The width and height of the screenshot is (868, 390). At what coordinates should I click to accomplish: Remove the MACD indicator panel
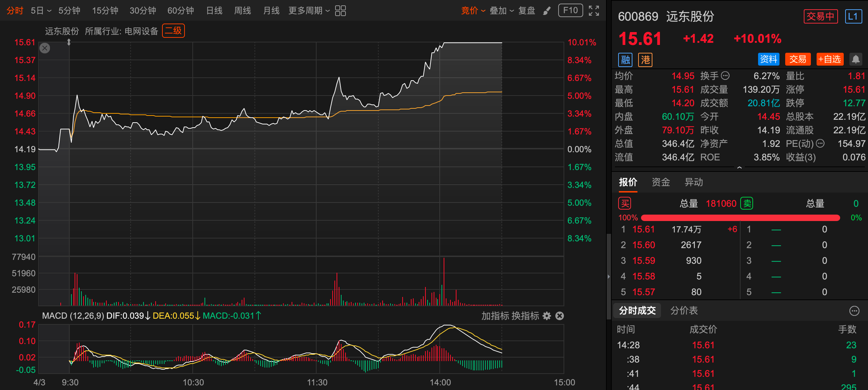pyautogui.click(x=560, y=316)
